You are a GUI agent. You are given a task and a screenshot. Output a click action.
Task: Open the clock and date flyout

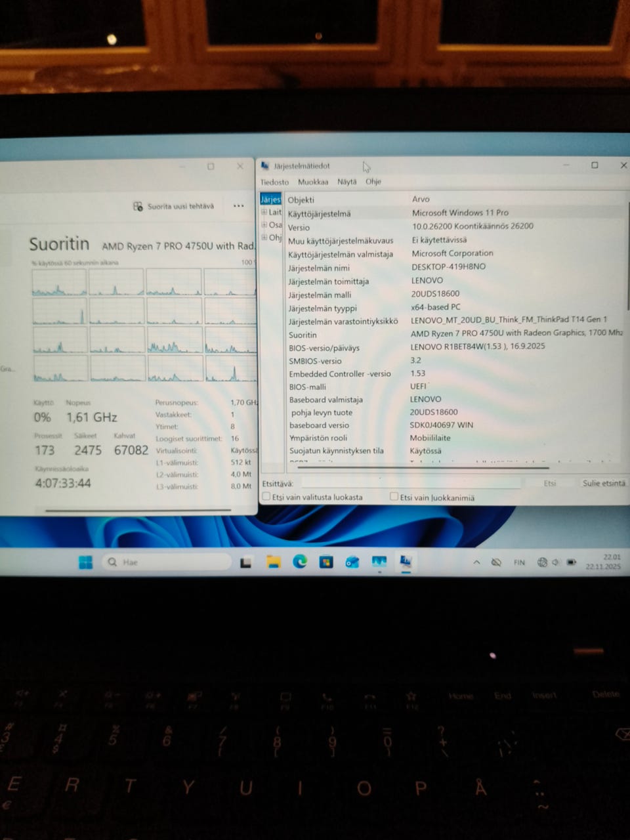pos(603,561)
